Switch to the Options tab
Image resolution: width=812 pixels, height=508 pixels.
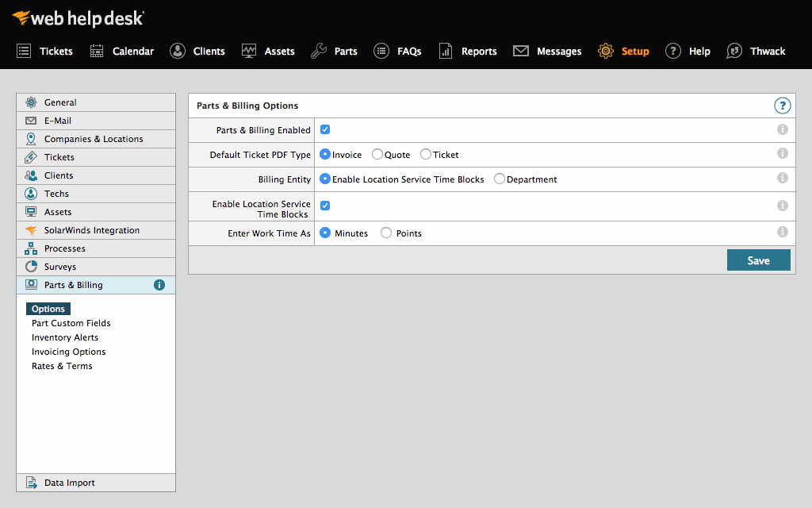[x=48, y=309]
